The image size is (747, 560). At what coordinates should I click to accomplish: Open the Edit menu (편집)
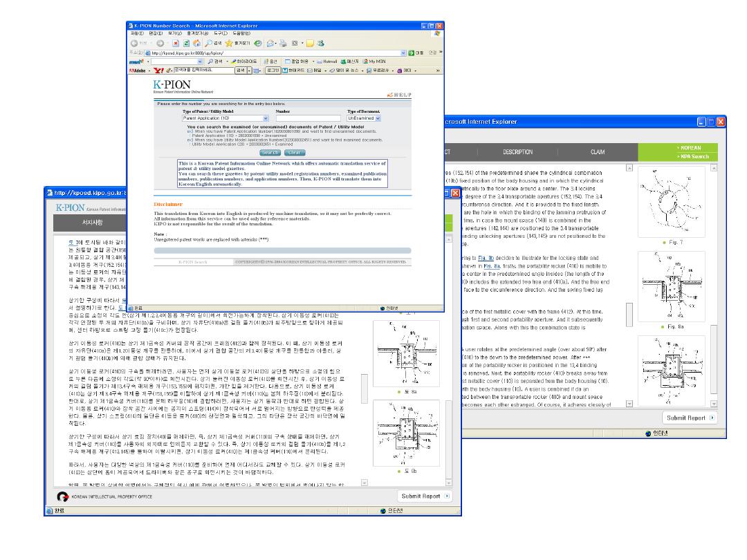(156, 33)
